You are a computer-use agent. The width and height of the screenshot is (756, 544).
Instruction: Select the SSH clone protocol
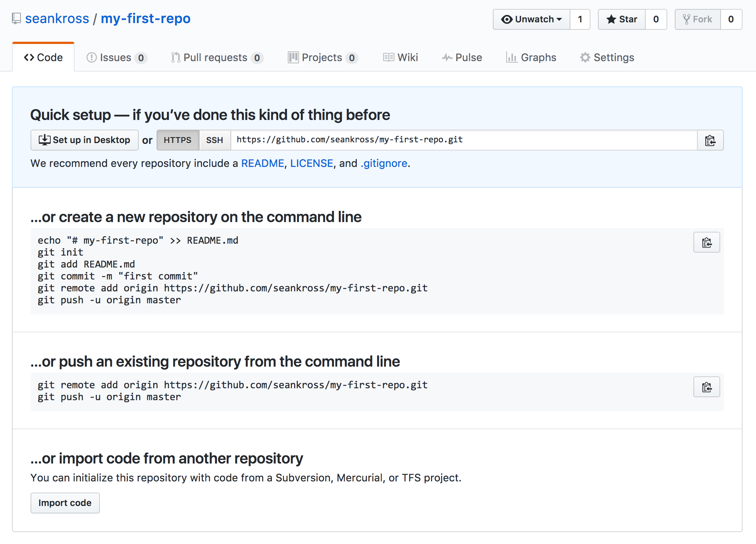click(x=215, y=140)
